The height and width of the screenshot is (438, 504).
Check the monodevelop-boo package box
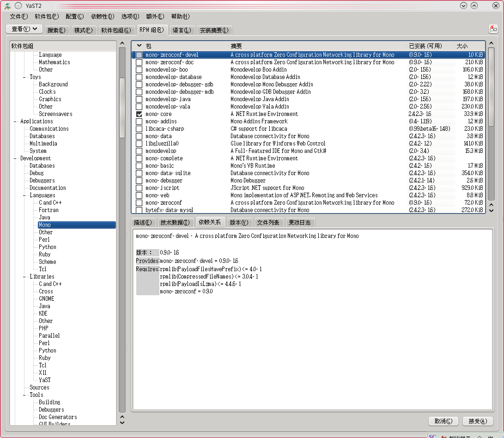(x=139, y=70)
